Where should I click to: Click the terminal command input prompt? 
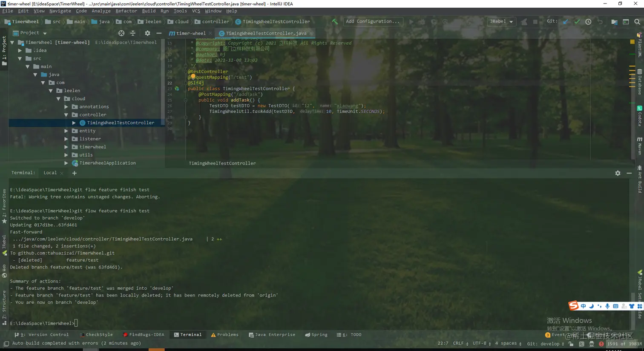tap(76, 323)
